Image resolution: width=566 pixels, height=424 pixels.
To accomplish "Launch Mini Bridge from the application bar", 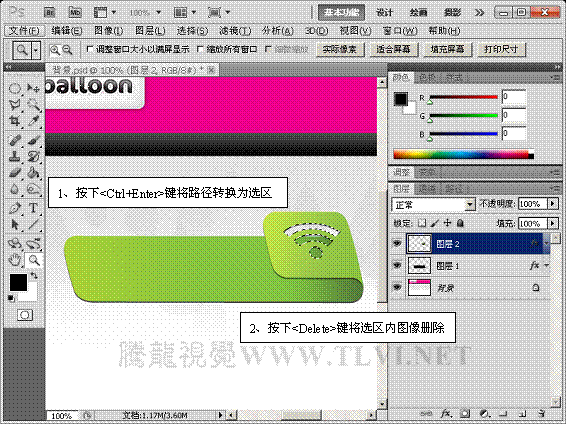I will [x=75, y=13].
